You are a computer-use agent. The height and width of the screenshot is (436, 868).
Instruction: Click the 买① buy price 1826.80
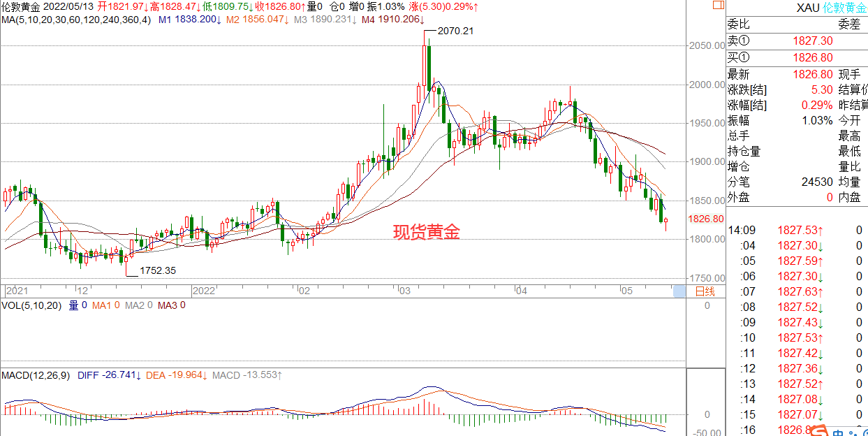click(x=812, y=58)
